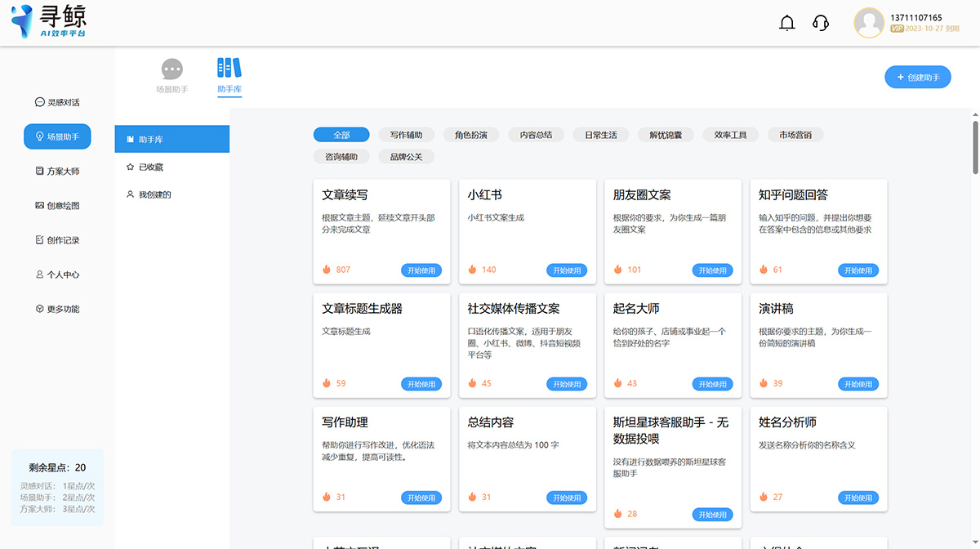Open the 灵感对话 sidebar icon
The width and height of the screenshot is (980, 549).
(x=57, y=101)
